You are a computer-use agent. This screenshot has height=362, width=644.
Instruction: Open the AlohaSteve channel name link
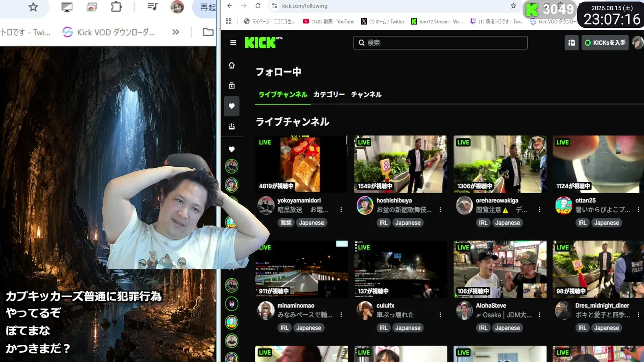pos(491,305)
